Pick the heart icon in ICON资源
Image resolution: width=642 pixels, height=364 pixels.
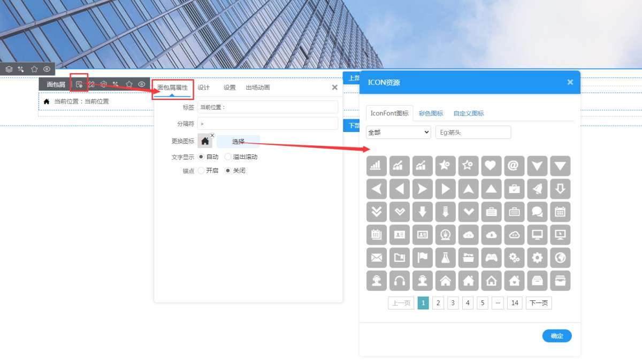(491, 166)
